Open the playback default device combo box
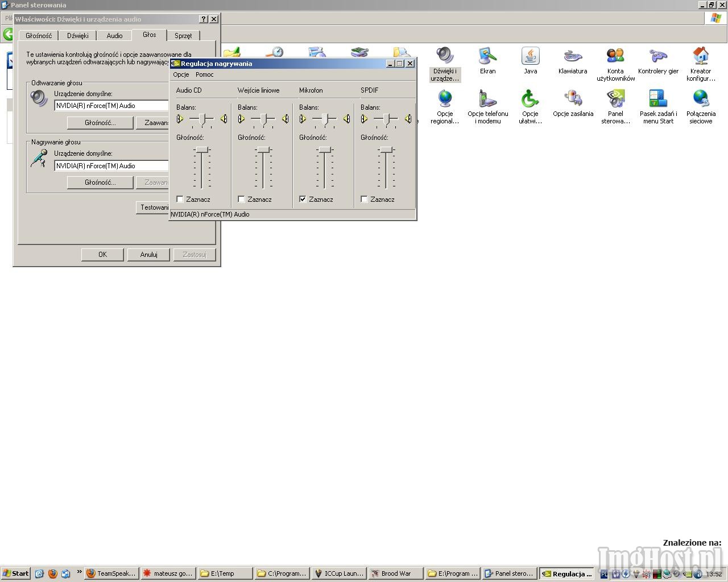 coord(111,106)
